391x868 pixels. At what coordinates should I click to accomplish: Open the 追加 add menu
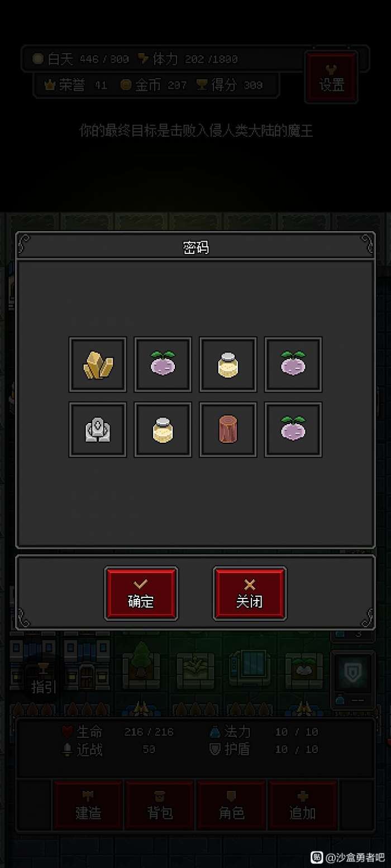click(x=303, y=805)
